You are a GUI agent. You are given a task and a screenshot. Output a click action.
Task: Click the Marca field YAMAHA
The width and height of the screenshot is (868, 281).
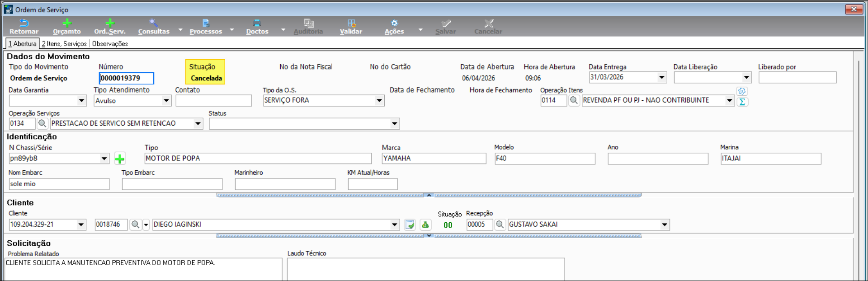point(434,159)
